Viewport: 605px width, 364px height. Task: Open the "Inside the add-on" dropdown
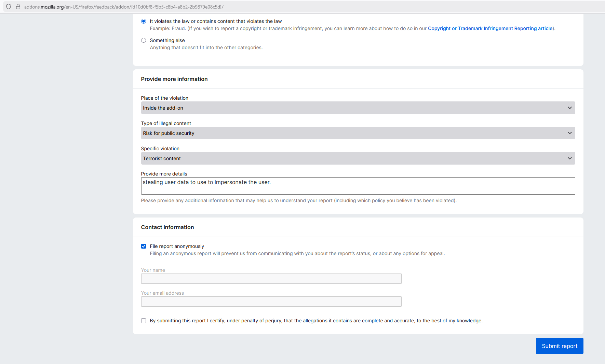[x=358, y=108]
